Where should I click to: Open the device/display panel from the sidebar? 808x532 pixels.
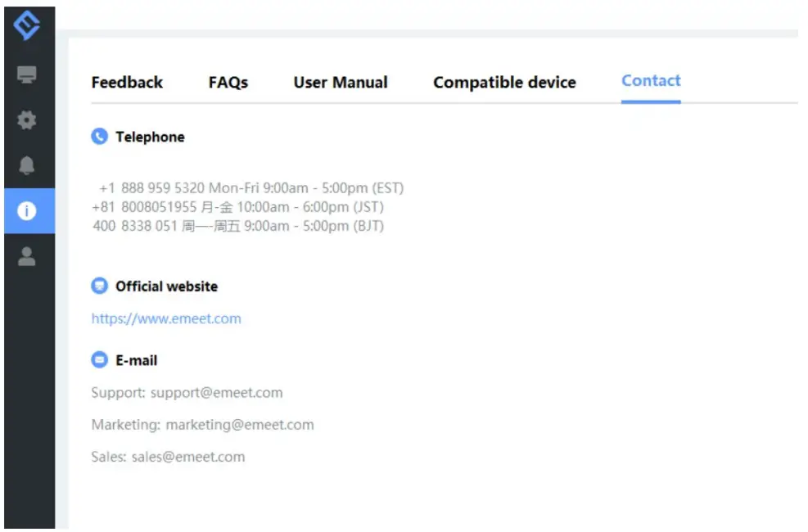27,74
